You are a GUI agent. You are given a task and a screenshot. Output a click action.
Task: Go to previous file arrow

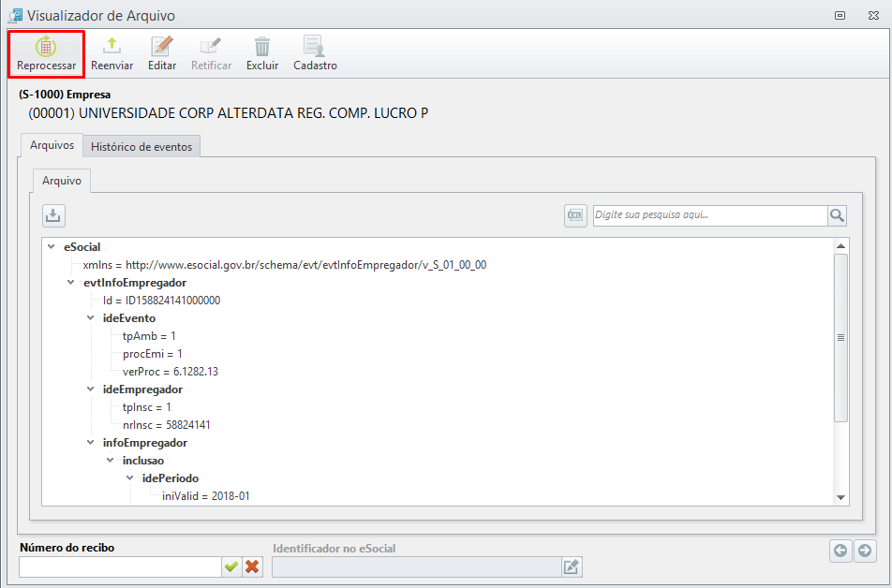pos(840,551)
